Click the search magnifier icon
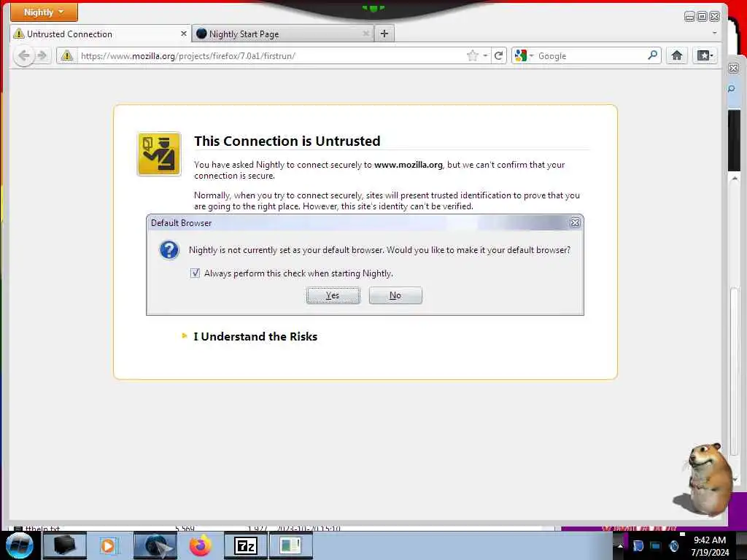This screenshot has height=560, width=747. click(x=653, y=55)
